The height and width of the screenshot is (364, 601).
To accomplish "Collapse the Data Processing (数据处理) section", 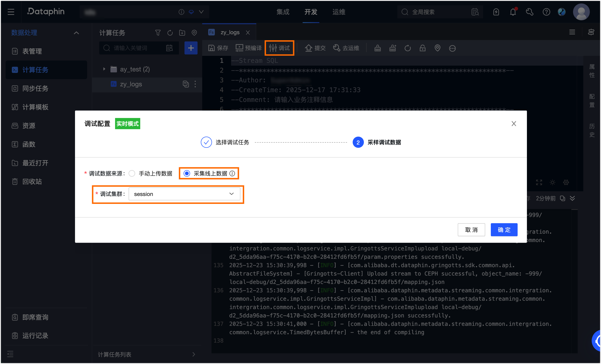I will pyautogui.click(x=76, y=33).
